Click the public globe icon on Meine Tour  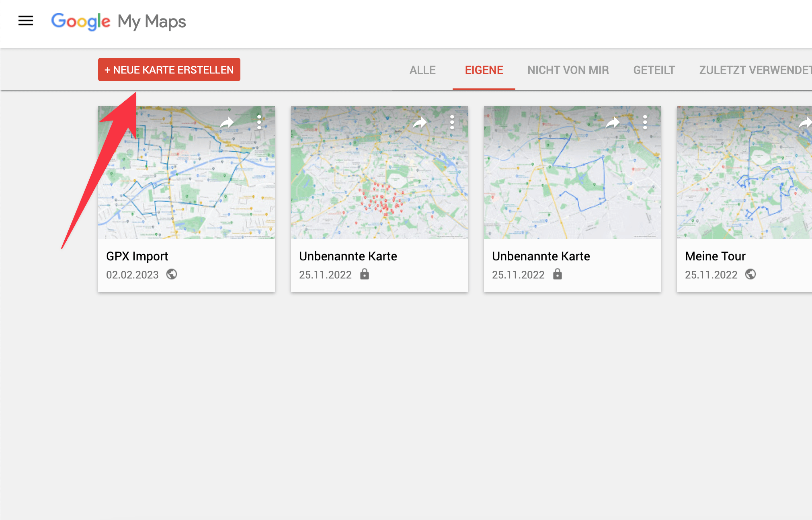pos(750,274)
